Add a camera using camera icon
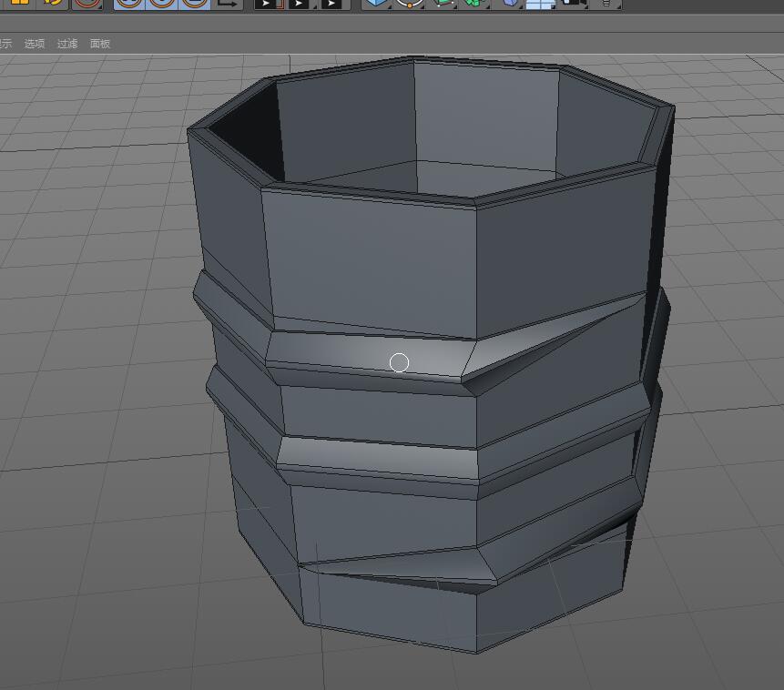Screen dimensions: 784x690 (x=574, y=3)
